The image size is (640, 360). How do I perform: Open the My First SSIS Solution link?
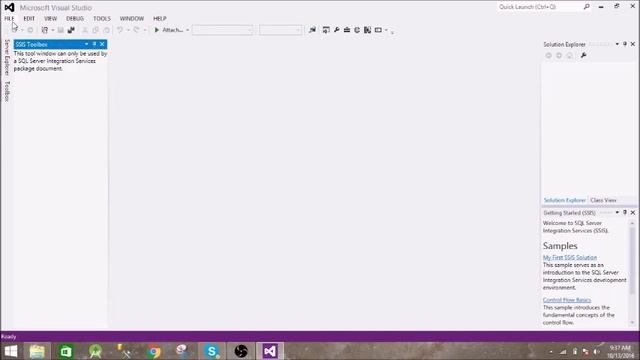[570, 258]
